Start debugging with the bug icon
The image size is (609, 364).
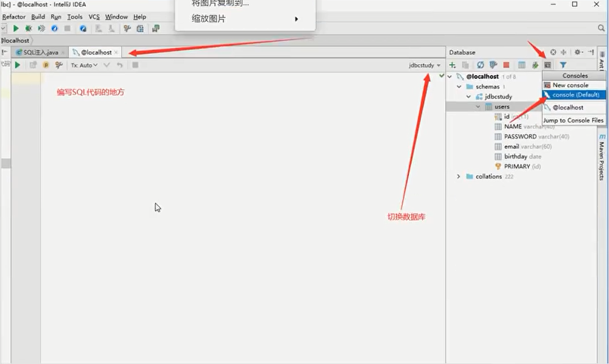pyautogui.click(x=29, y=29)
